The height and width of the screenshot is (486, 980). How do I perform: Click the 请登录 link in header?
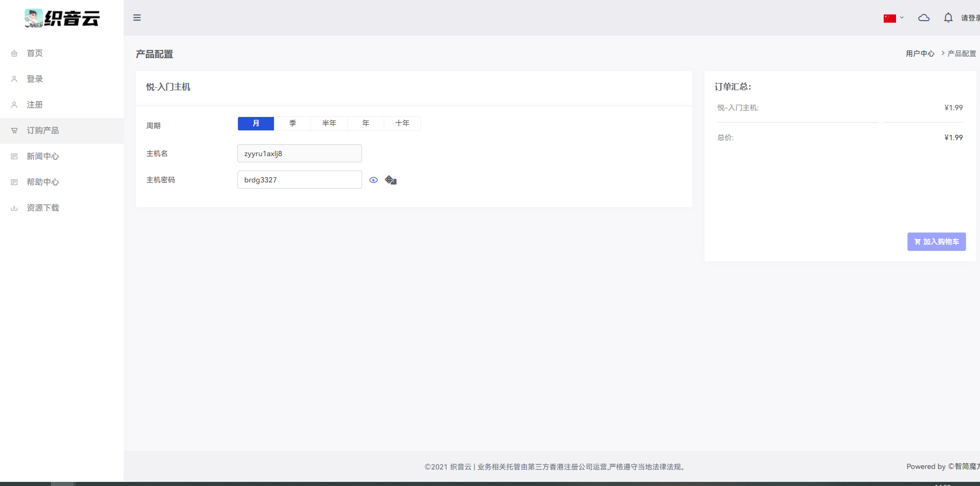tap(970, 18)
